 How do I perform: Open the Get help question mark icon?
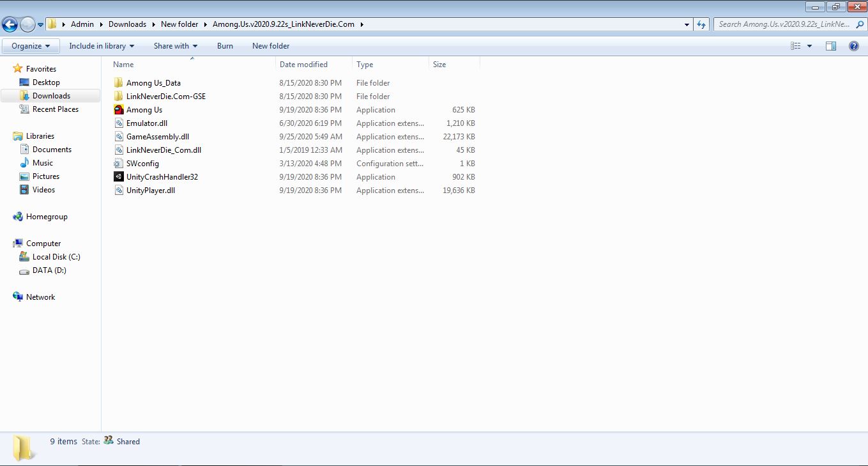[x=853, y=46]
